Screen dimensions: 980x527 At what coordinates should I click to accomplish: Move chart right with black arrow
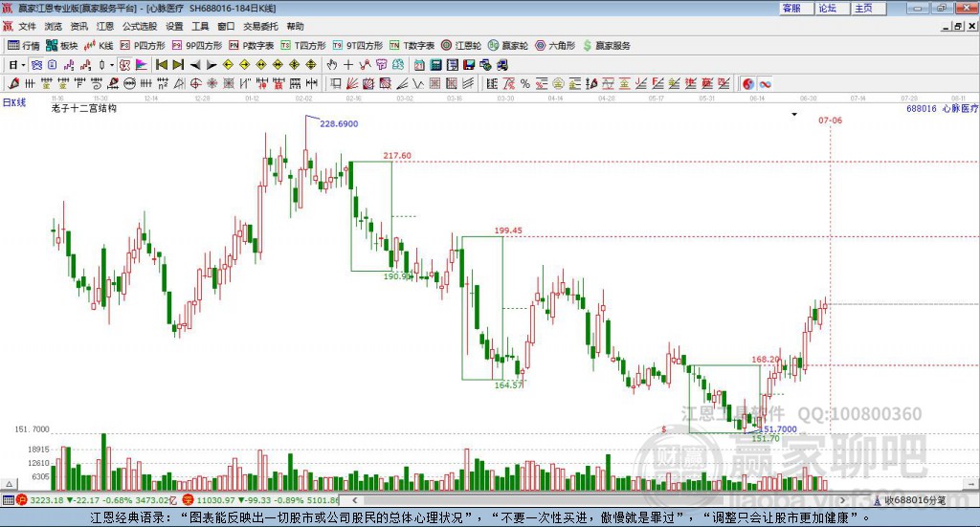(x=212, y=65)
